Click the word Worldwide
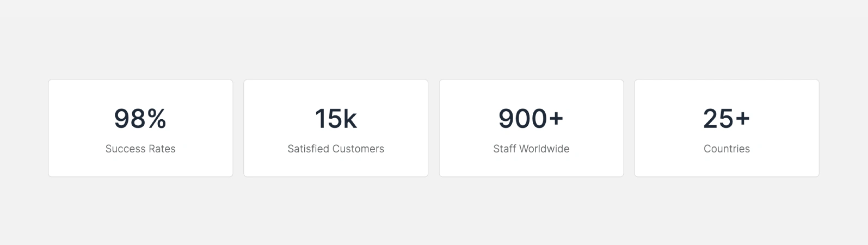868x245 pixels. pos(544,149)
